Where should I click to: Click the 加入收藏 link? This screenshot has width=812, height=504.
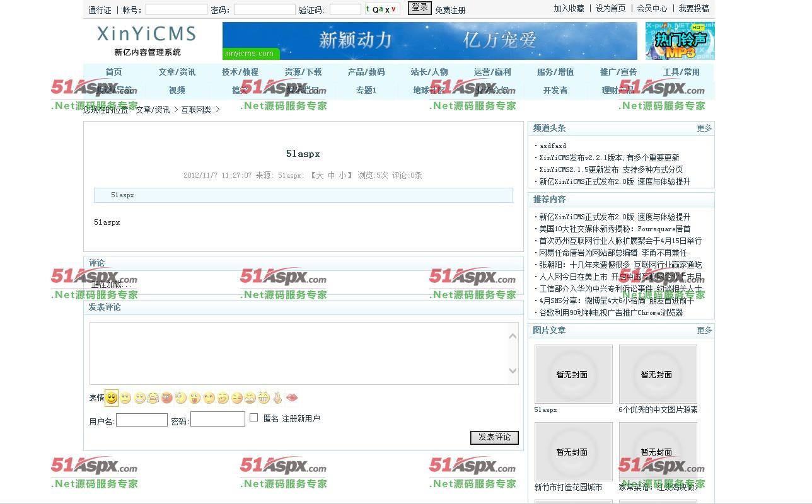[569, 8]
